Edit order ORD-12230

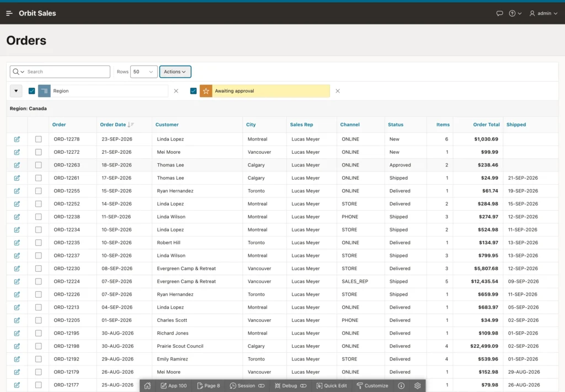(x=17, y=269)
